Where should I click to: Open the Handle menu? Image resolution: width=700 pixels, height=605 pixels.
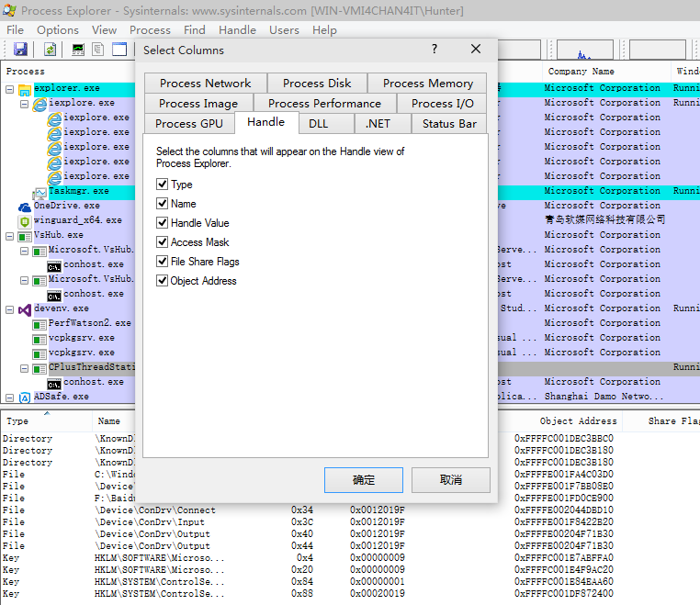[237, 30]
